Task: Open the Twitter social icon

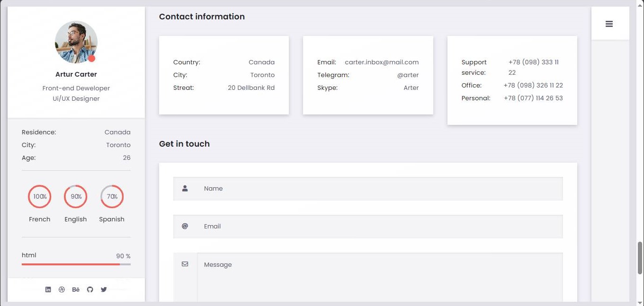Action: tap(104, 289)
